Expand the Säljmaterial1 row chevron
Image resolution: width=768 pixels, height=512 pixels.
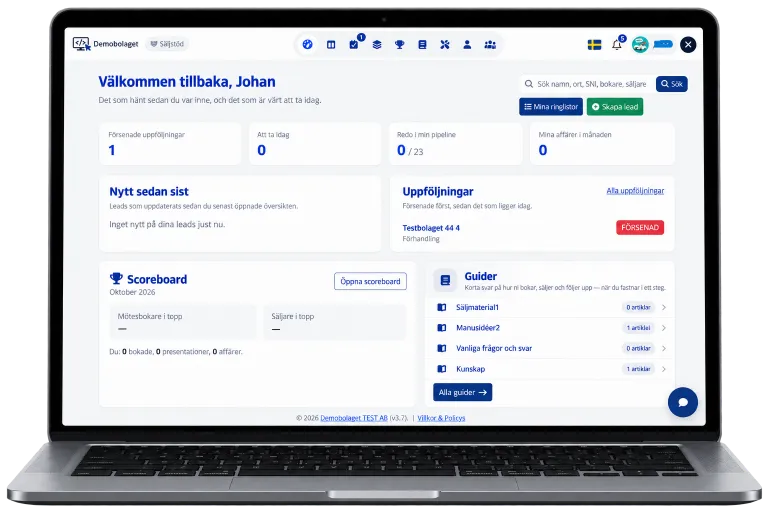664,307
